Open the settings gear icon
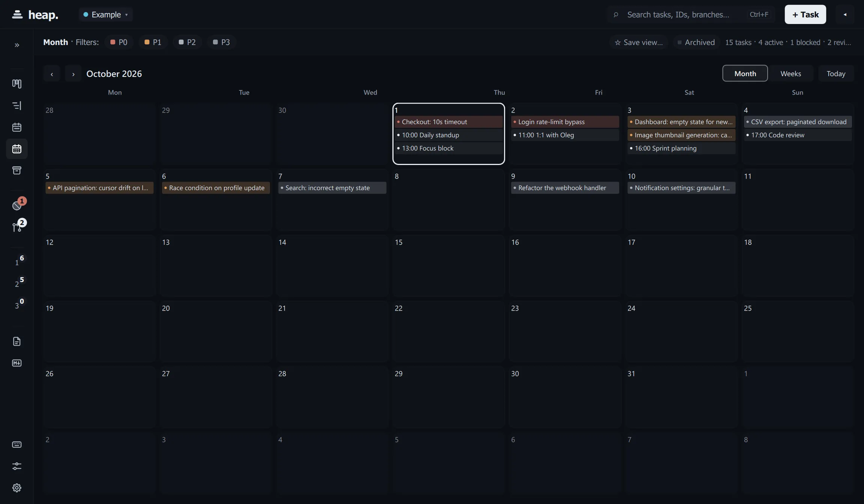The width and height of the screenshot is (864, 504). pos(17,488)
